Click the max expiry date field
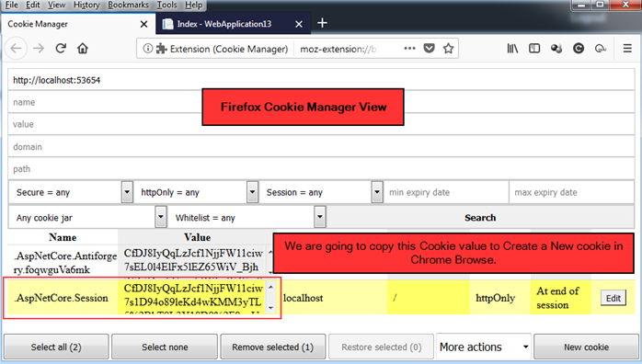Image resolution: width=642 pixels, height=364 pixels. (x=571, y=192)
